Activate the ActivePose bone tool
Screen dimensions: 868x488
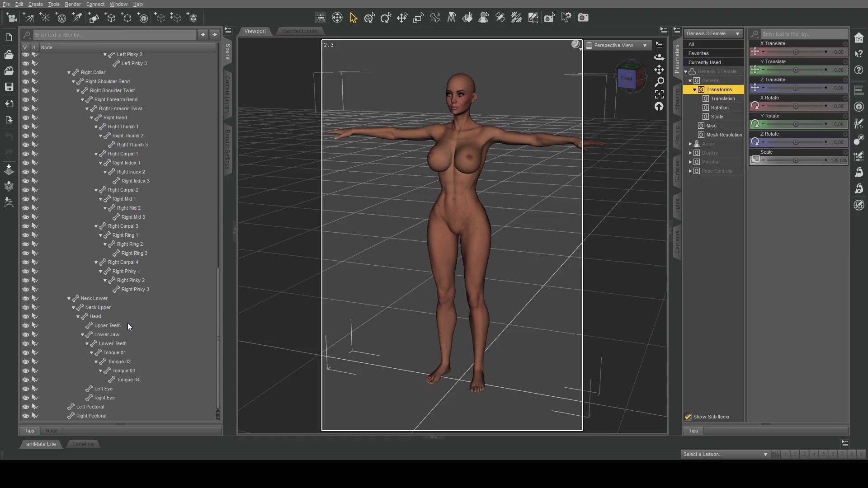pos(435,18)
